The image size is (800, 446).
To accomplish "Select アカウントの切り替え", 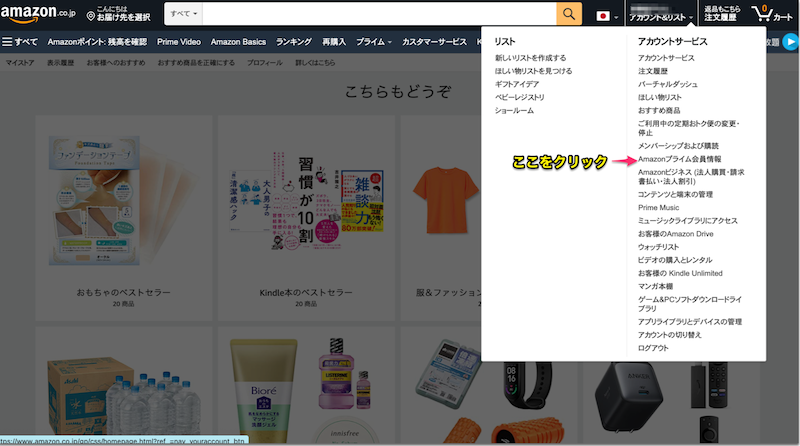I will [x=670, y=335].
